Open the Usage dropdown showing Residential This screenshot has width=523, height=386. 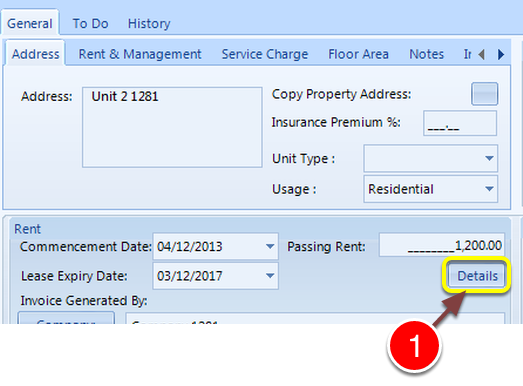(489, 189)
